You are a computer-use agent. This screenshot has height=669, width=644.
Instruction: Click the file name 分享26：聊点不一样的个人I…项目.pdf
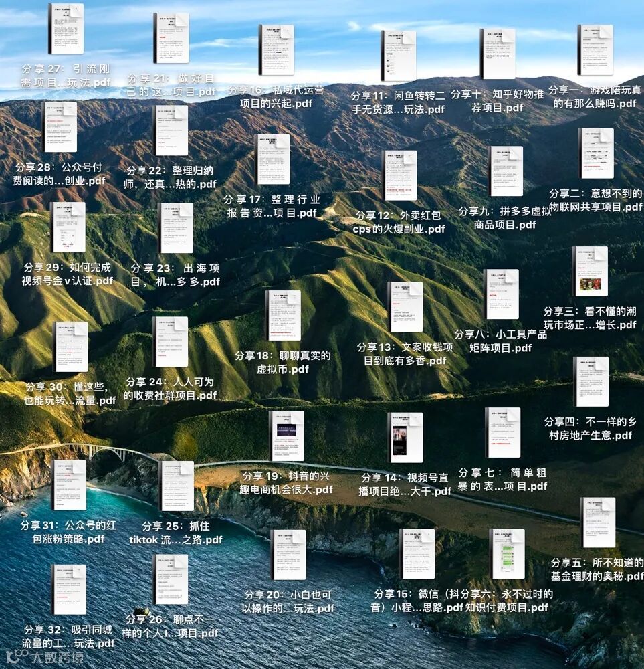[x=170, y=626]
